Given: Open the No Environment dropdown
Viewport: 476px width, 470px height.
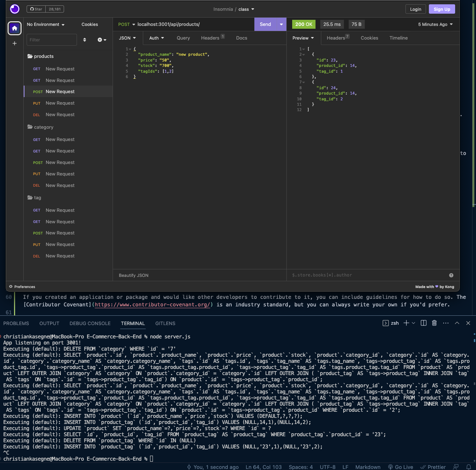Looking at the screenshot, I should click(45, 24).
